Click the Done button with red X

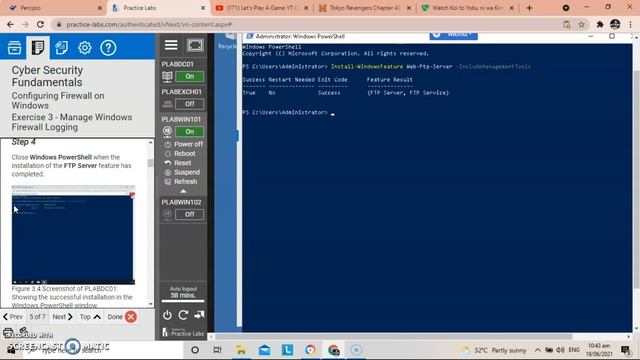pyautogui.click(x=122, y=317)
